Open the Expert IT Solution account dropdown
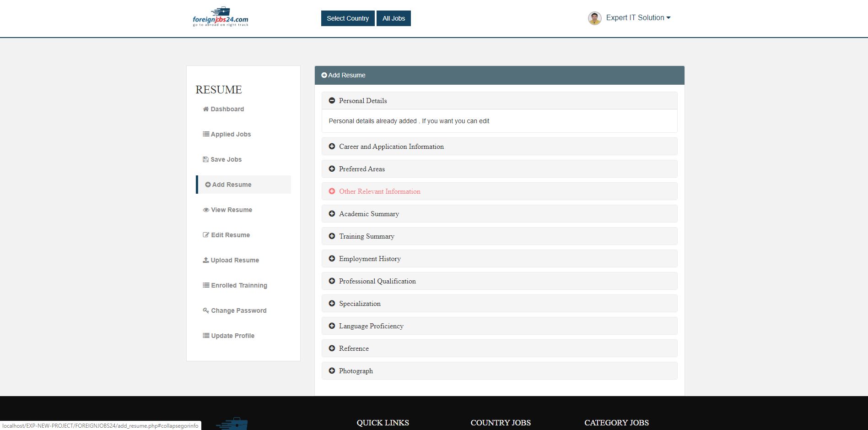Image resolution: width=868 pixels, height=430 pixels. (638, 18)
